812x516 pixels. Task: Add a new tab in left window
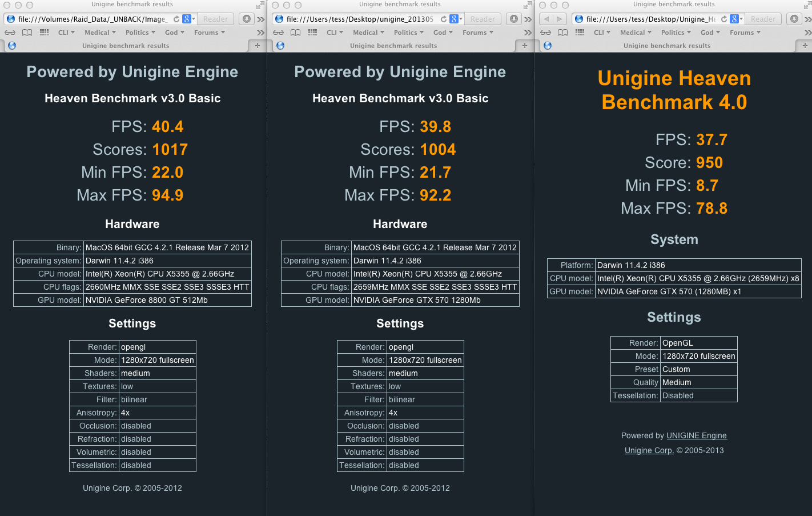[257, 46]
